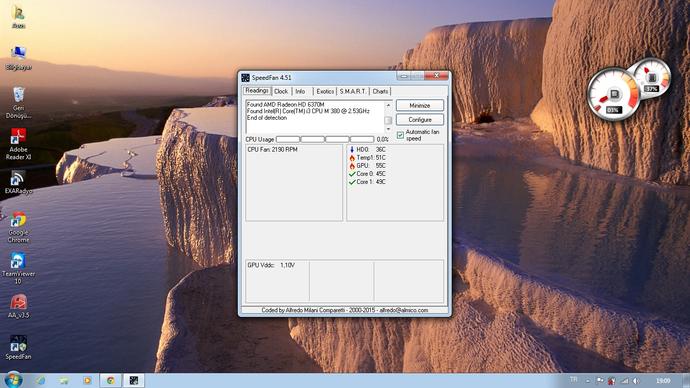Click the flame icon next to GPU

click(352, 166)
